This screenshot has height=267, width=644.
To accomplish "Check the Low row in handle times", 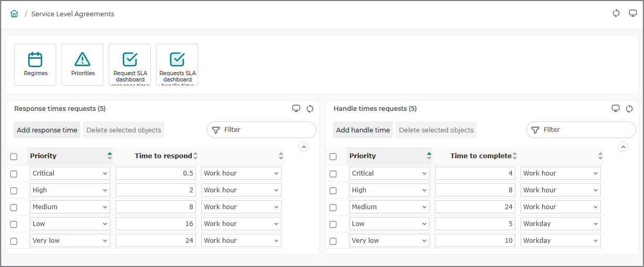I will (333, 224).
